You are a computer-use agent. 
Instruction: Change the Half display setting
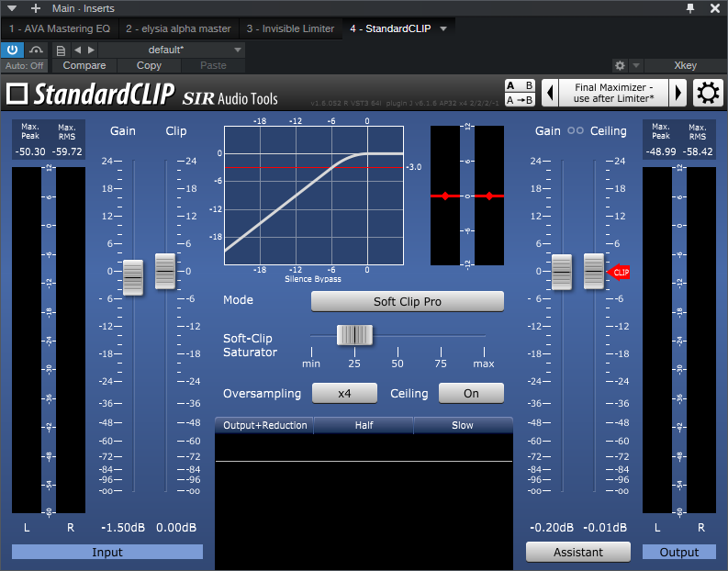tap(364, 425)
